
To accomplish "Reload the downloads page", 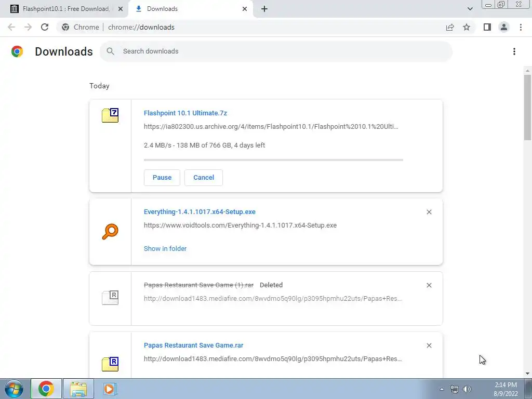I will pos(45,27).
